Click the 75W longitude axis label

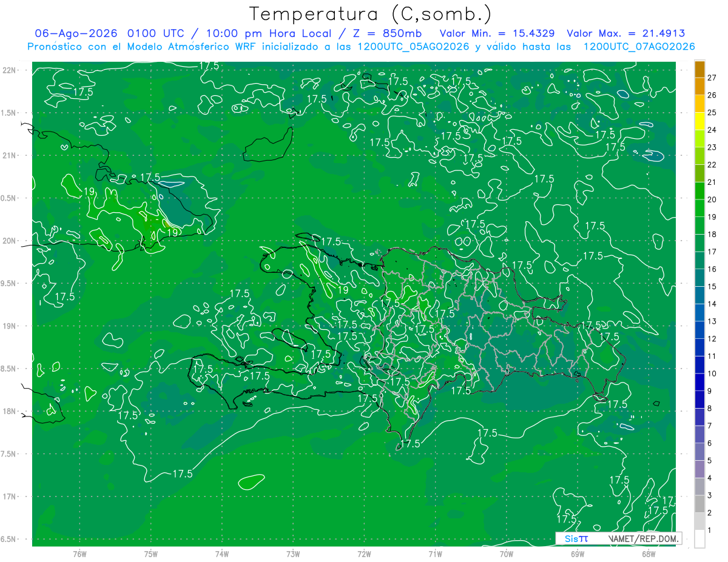click(150, 554)
